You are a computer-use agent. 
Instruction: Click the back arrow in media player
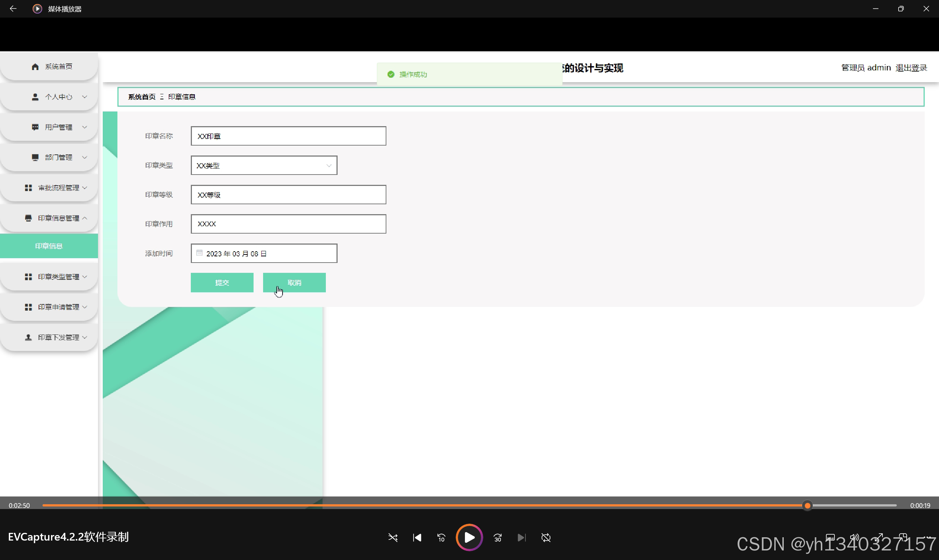point(13,9)
